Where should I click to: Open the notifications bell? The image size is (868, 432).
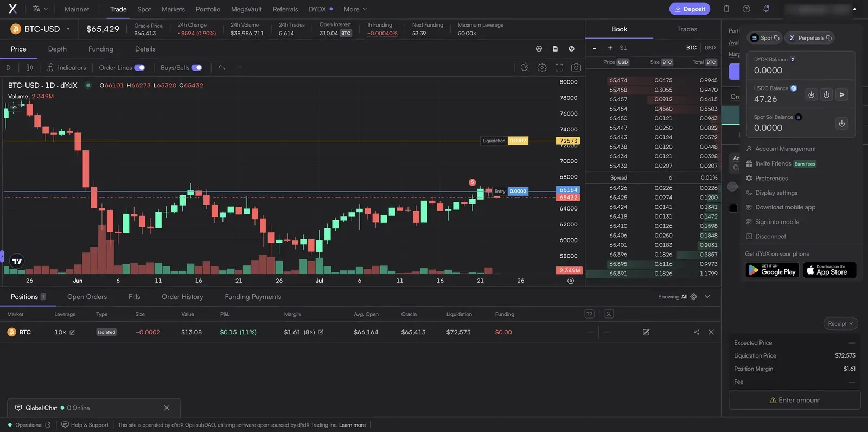click(x=766, y=9)
